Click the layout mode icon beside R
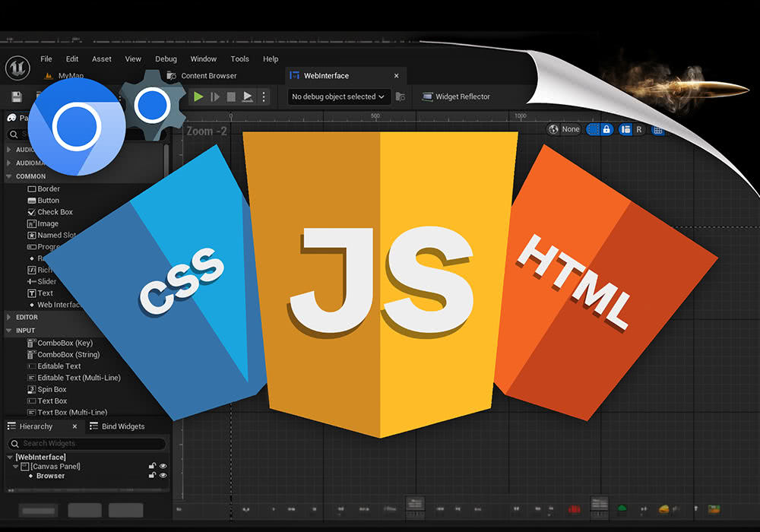The image size is (760, 532). pyautogui.click(x=625, y=130)
